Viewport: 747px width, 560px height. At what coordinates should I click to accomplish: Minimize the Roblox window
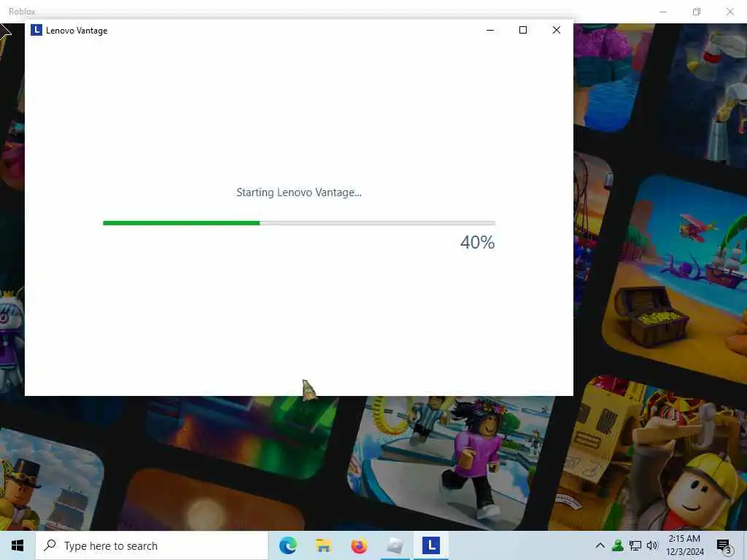pyautogui.click(x=662, y=12)
